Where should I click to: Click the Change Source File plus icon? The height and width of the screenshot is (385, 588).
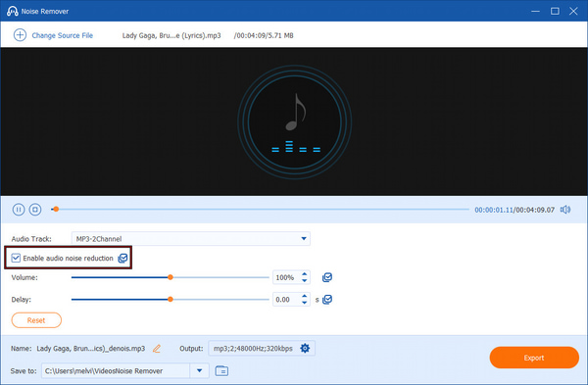coord(20,35)
